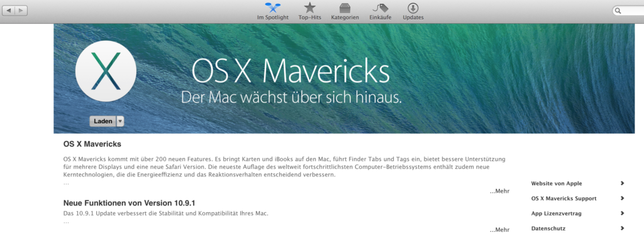
Task: Open the Kategorien section
Action: [345, 11]
